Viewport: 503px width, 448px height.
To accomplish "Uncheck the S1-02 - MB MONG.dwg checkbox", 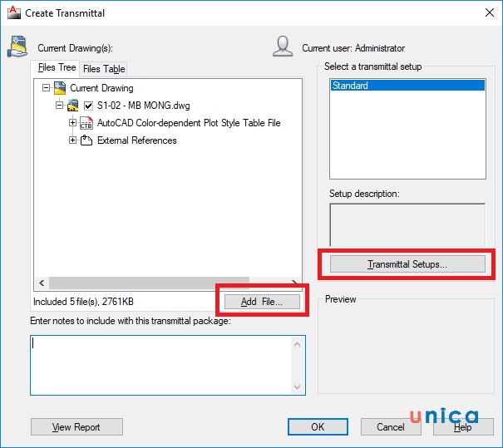I will [88, 106].
